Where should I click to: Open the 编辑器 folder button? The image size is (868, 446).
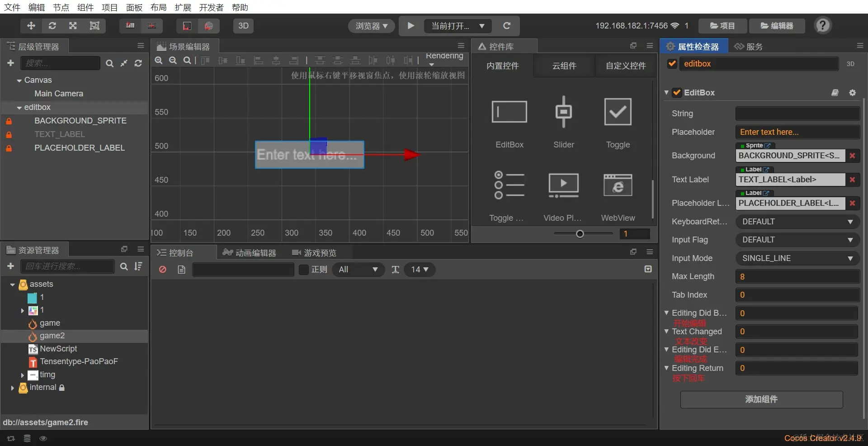click(777, 26)
